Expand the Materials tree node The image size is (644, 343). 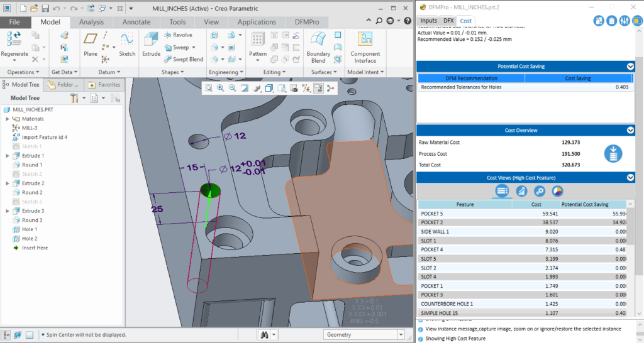pyautogui.click(x=8, y=119)
